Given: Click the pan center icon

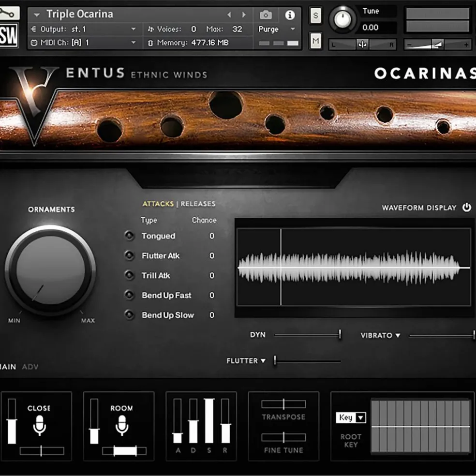Looking at the screenshot, I should click(x=362, y=45).
